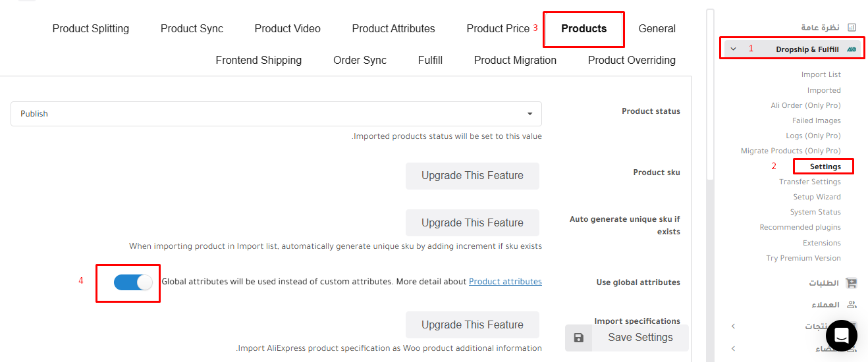Click the Save Settings button

[x=627, y=338]
